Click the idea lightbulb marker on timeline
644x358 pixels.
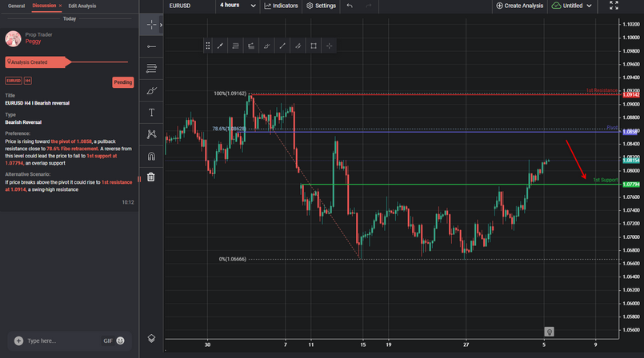coord(549,332)
